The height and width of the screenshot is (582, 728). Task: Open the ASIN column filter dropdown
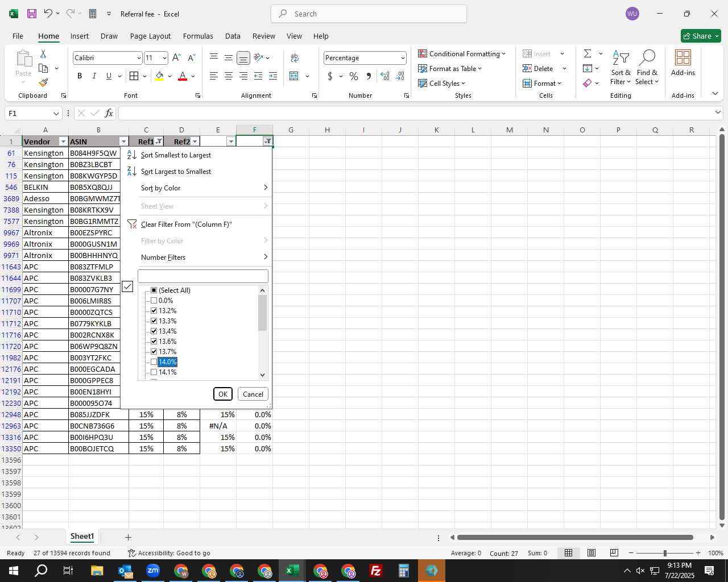pos(123,142)
